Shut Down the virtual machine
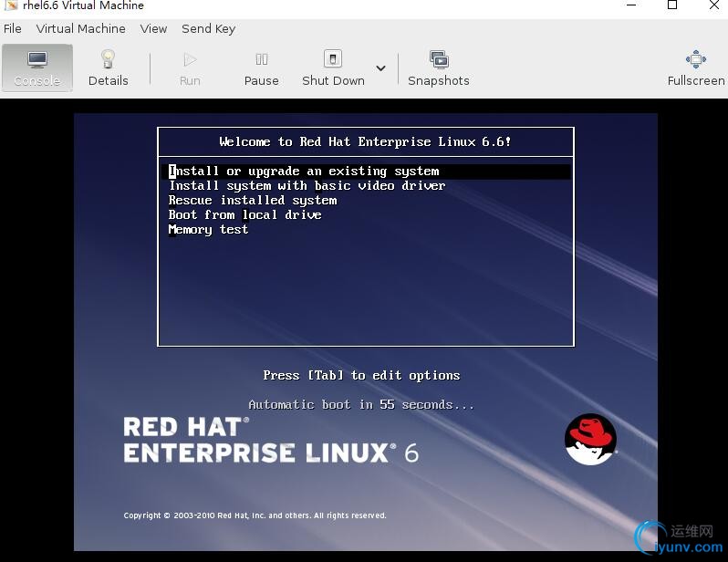Viewport: 728px width, 562px height. [333, 68]
